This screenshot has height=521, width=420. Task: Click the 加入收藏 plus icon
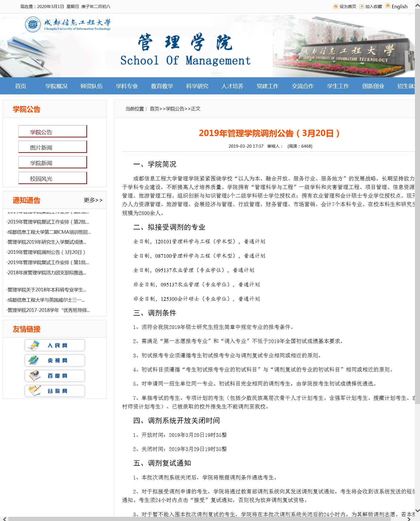tap(362, 6)
